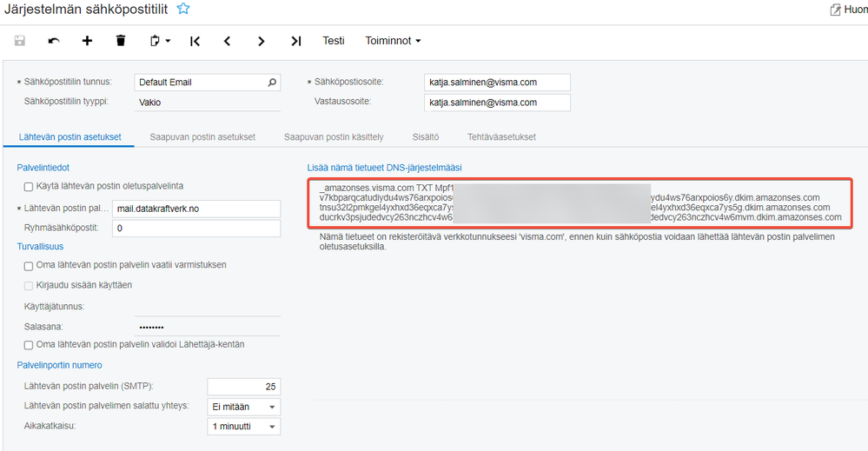Open the Aikakatkaisu dropdown
The height and width of the screenshot is (451, 868).
[x=272, y=427]
